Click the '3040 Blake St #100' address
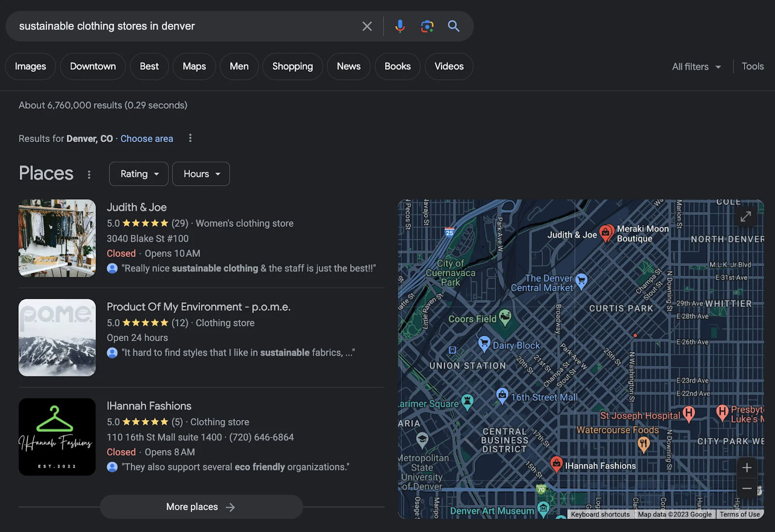 point(148,239)
